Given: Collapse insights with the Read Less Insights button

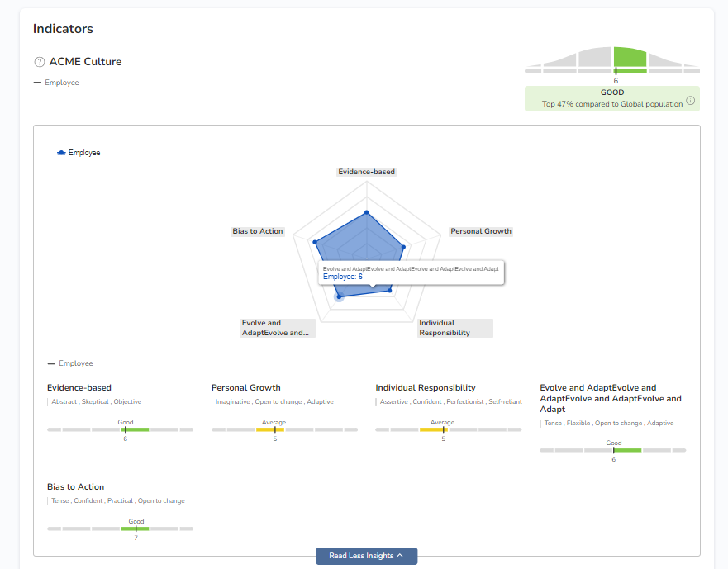Looking at the screenshot, I should coord(366,556).
